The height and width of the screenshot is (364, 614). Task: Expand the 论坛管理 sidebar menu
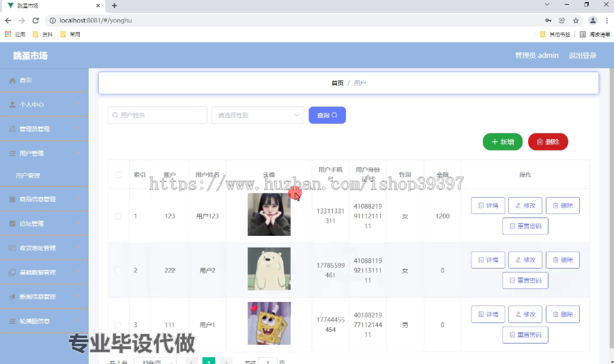pos(44,224)
